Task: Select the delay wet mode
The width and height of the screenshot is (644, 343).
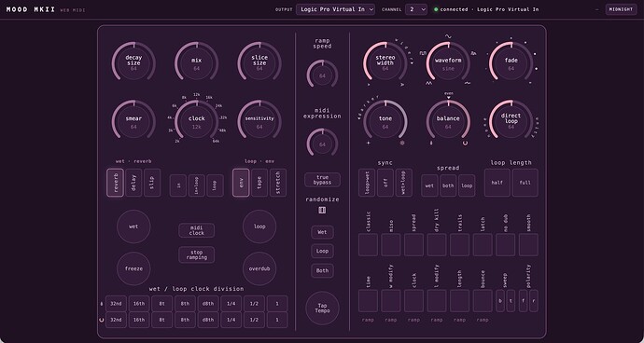Action: (x=133, y=183)
